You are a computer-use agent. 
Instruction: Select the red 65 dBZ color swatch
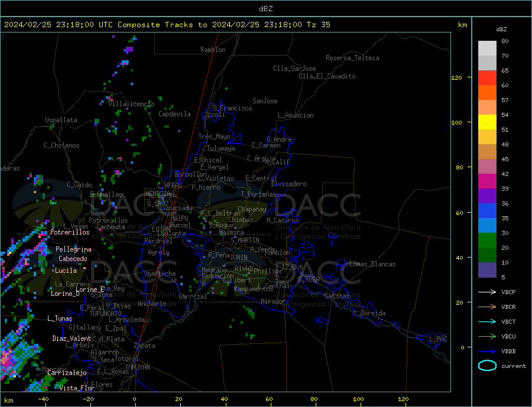[487, 77]
